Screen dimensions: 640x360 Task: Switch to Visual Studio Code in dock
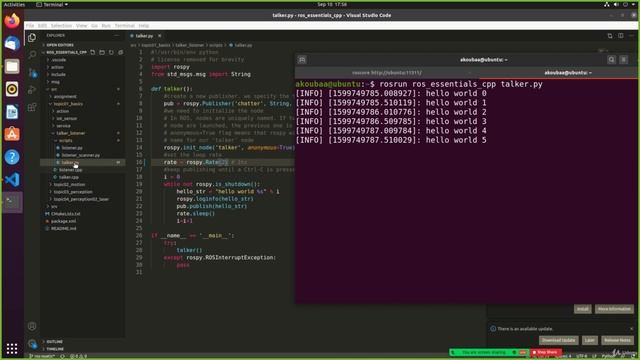click(12, 180)
